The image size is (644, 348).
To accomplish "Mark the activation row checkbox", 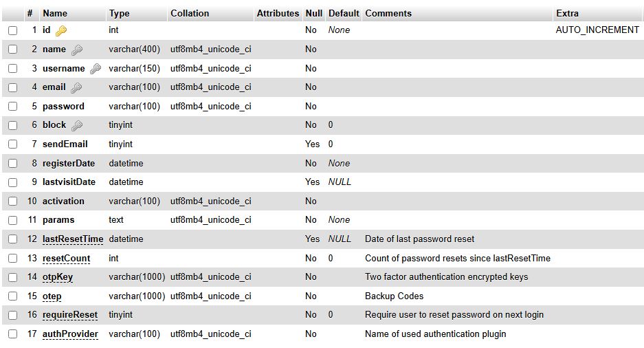I will tap(12, 202).
